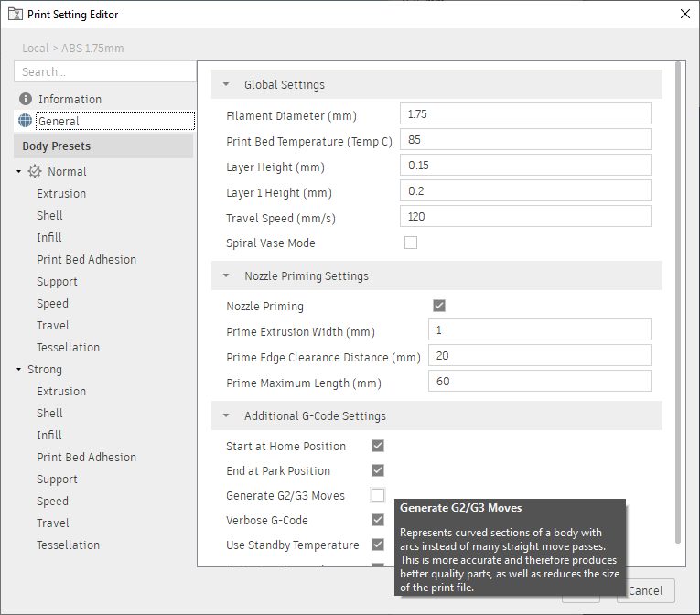
Task: Select Tessellation under the Strong preset
Action: pyautogui.click(x=68, y=545)
